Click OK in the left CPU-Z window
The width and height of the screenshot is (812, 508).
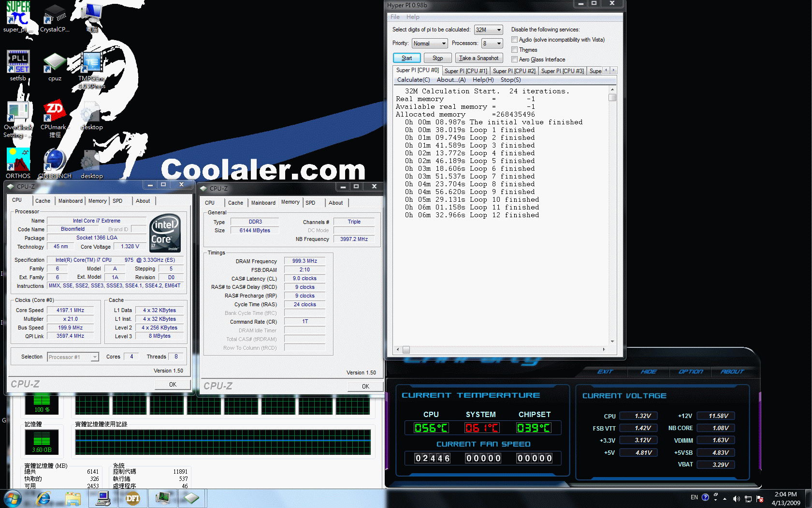point(173,385)
